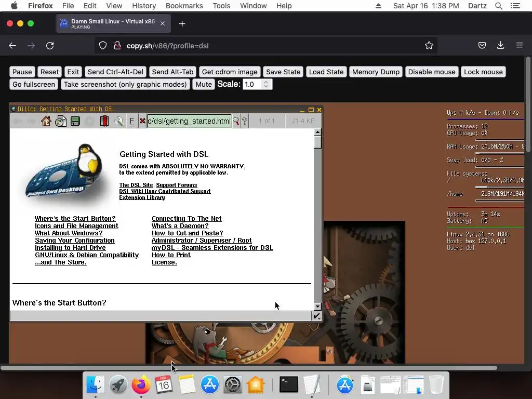Click Load State
Screen dimensions: 532x399
(x=326, y=72)
